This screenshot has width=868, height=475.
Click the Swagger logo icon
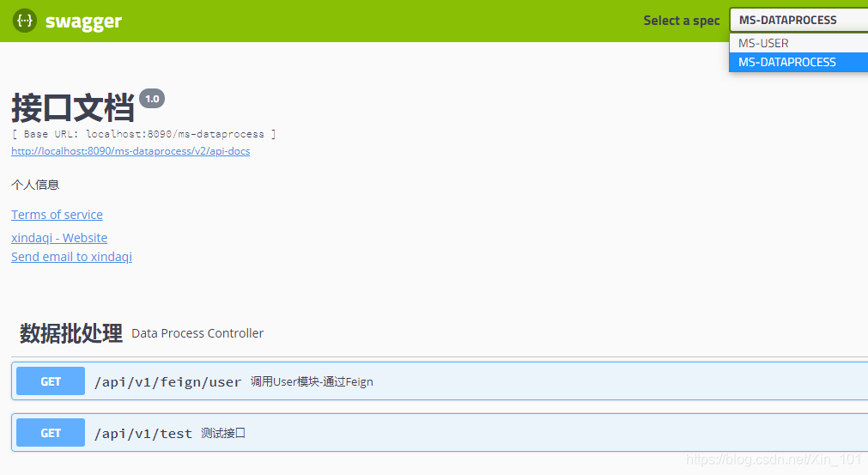pos(24,21)
